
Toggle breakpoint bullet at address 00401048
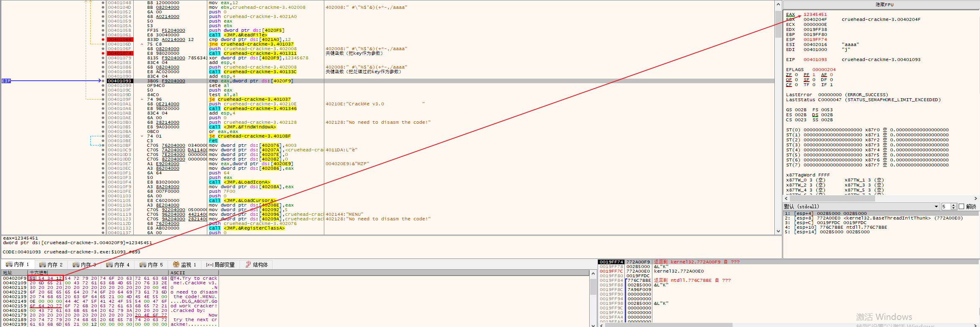pyautogui.click(x=103, y=3)
